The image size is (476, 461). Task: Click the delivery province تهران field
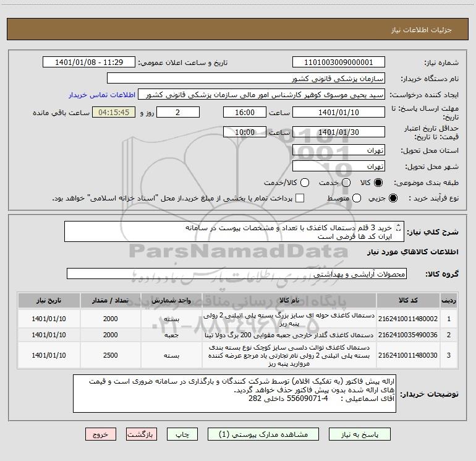pos(339,150)
